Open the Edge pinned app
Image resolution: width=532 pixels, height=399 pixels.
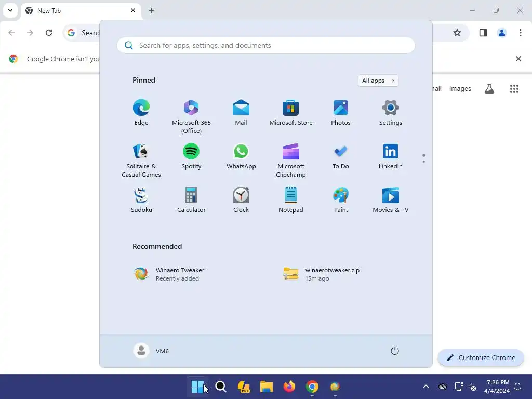click(141, 113)
